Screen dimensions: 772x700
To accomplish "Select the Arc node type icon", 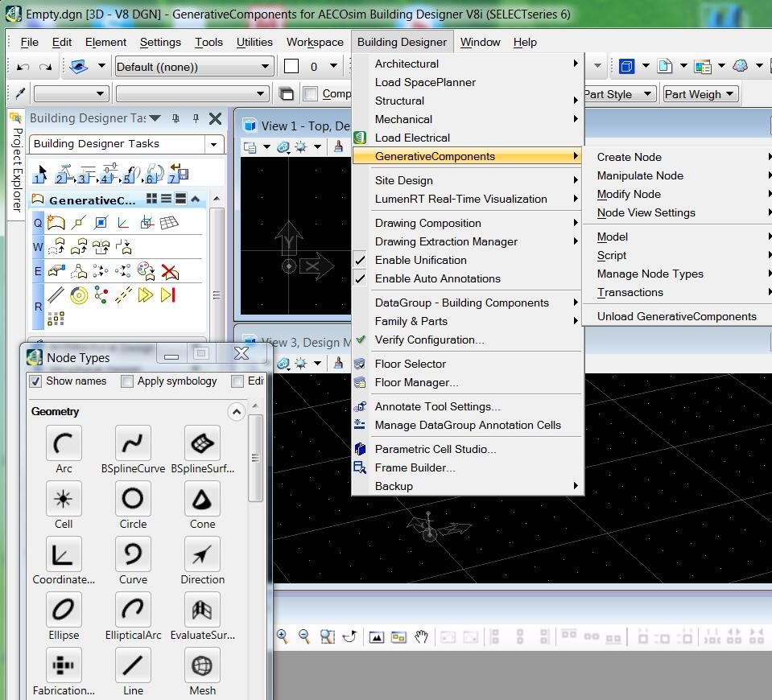I will pyautogui.click(x=64, y=443).
